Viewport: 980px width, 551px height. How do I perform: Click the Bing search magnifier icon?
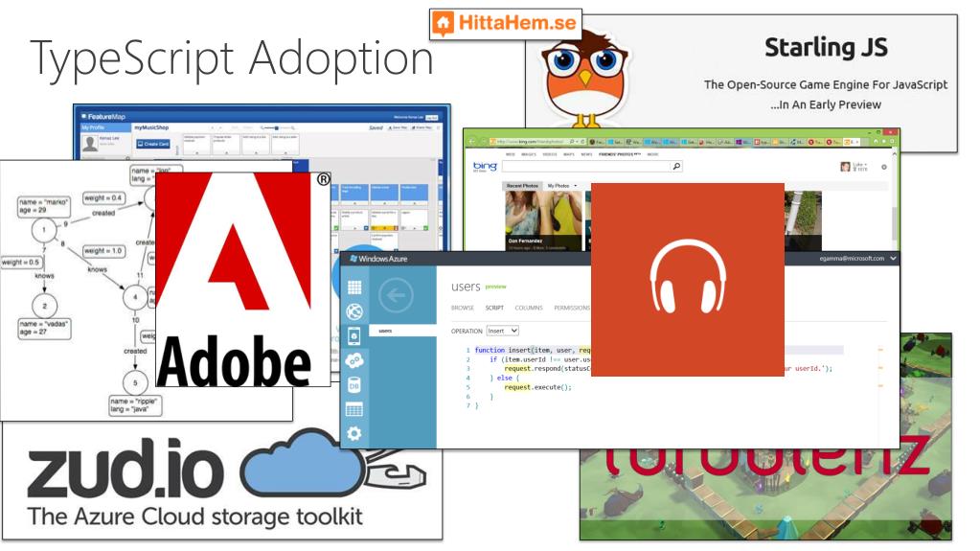click(x=675, y=167)
